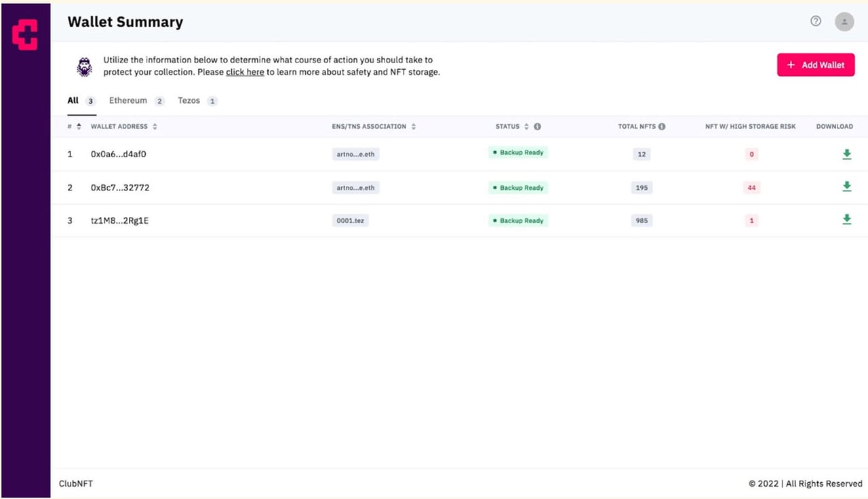Click the bearded mascot icon
The image size is (868, 499).
tap(84, 66)
